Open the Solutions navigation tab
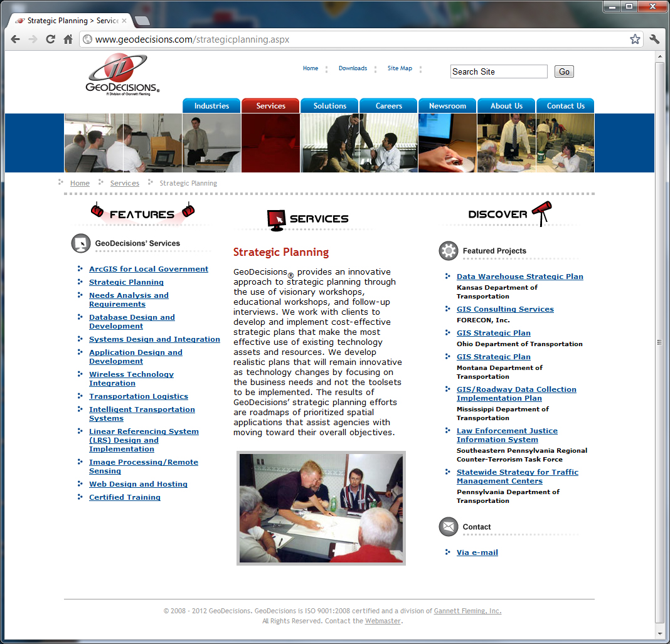670x644 pixels. tap(329, 106)
